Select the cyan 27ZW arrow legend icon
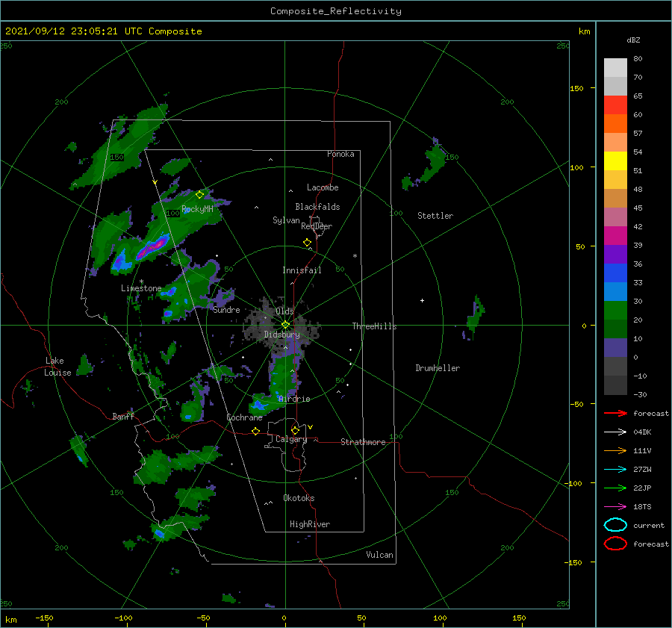Image resolution: width=672 pixels, height=628 pixels. [x=615, y=470]
